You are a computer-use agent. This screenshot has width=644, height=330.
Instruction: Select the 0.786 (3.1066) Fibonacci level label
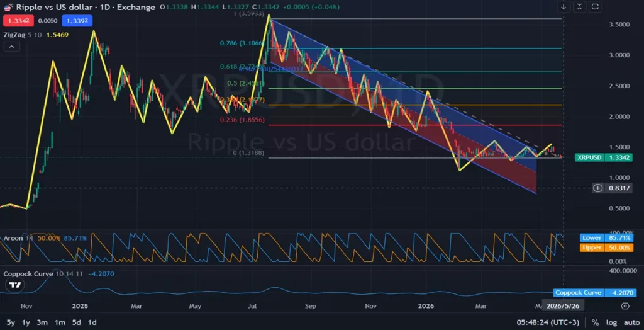[241, 43]
